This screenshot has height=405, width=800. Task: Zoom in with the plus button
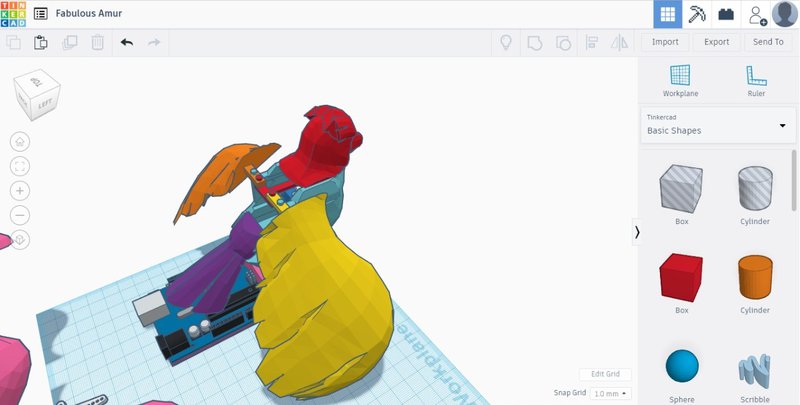(x=20, y=191)
